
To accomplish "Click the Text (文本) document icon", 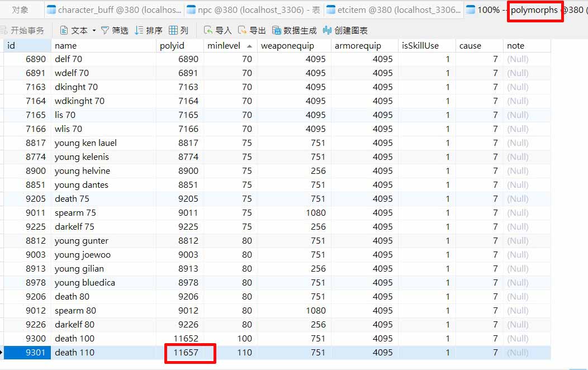I will coord(64,30).
